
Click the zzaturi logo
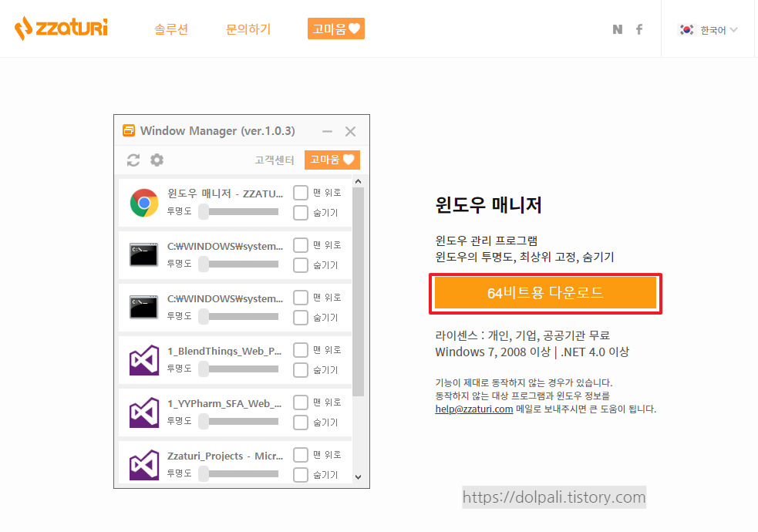click(x=61, y=28)
